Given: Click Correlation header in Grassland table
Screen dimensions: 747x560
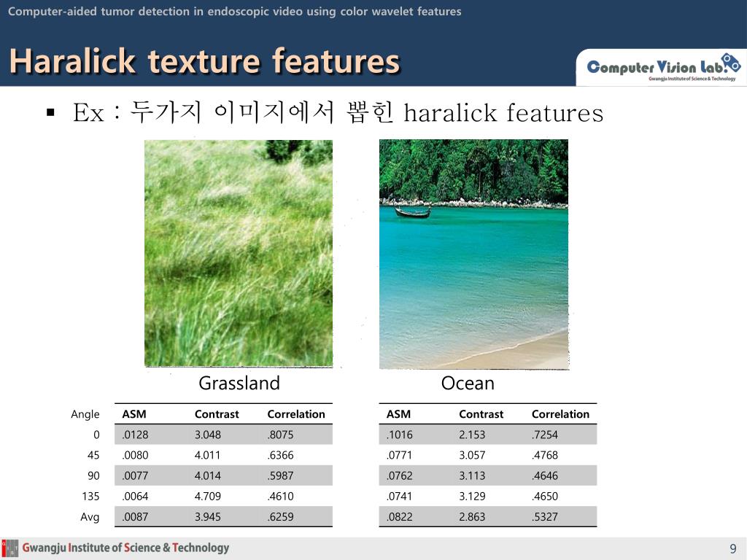Looking at the screenshot, I should (296, 414).
